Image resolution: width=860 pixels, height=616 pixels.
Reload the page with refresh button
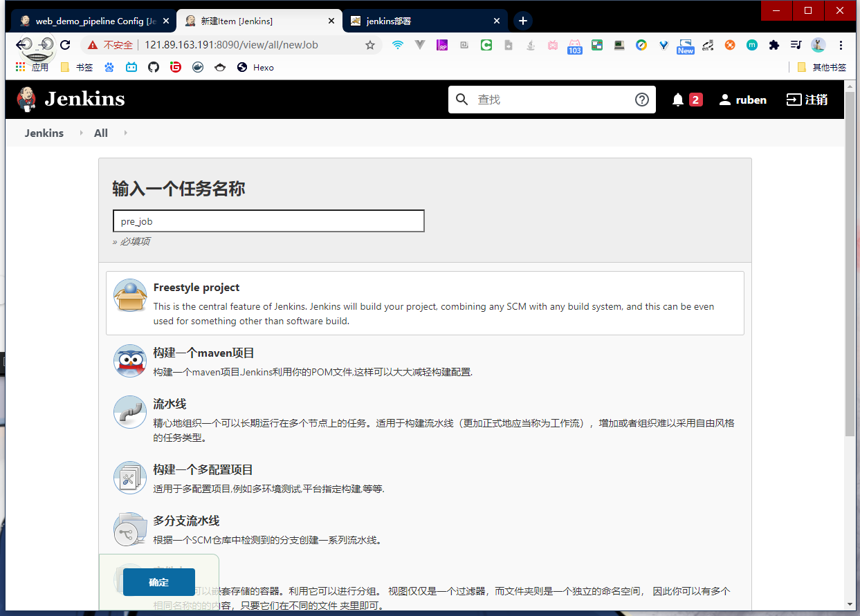pos(65,45)
